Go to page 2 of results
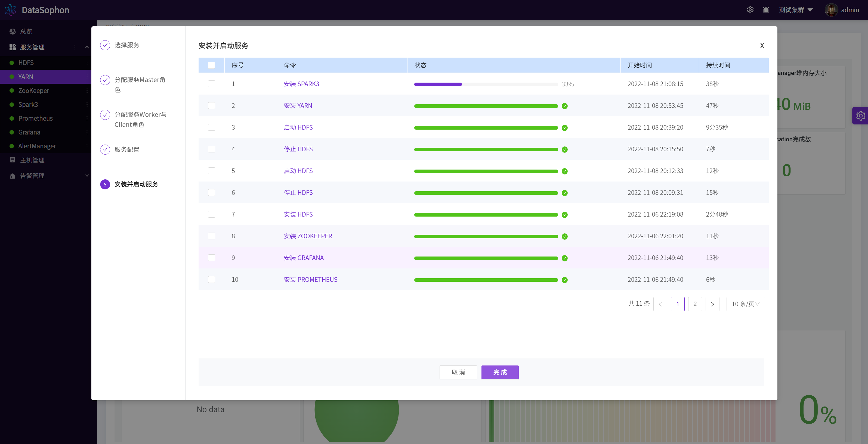This screenshot has height=444, width=868. (x=695, y=304)
